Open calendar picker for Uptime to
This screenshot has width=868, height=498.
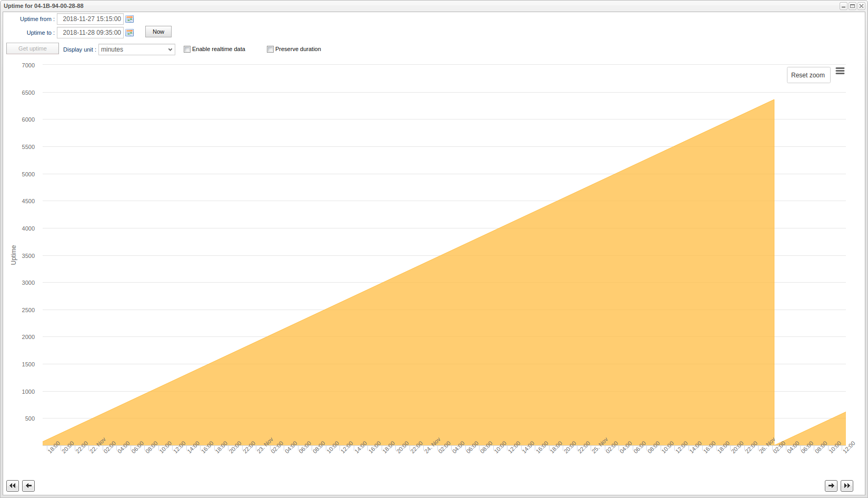tap(129, 33)
